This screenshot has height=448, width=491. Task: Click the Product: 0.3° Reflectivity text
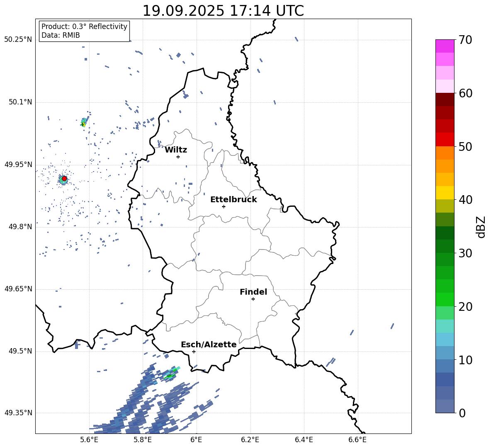84,26
